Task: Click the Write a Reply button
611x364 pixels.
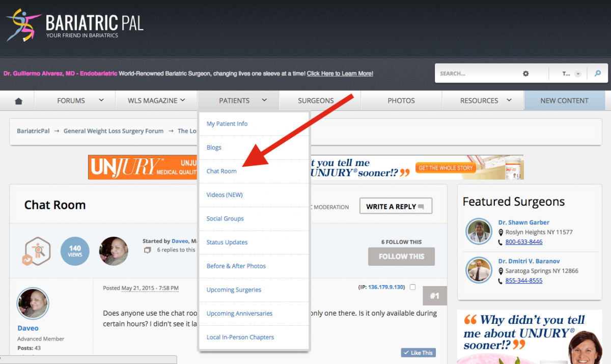Action: [396, 206]
